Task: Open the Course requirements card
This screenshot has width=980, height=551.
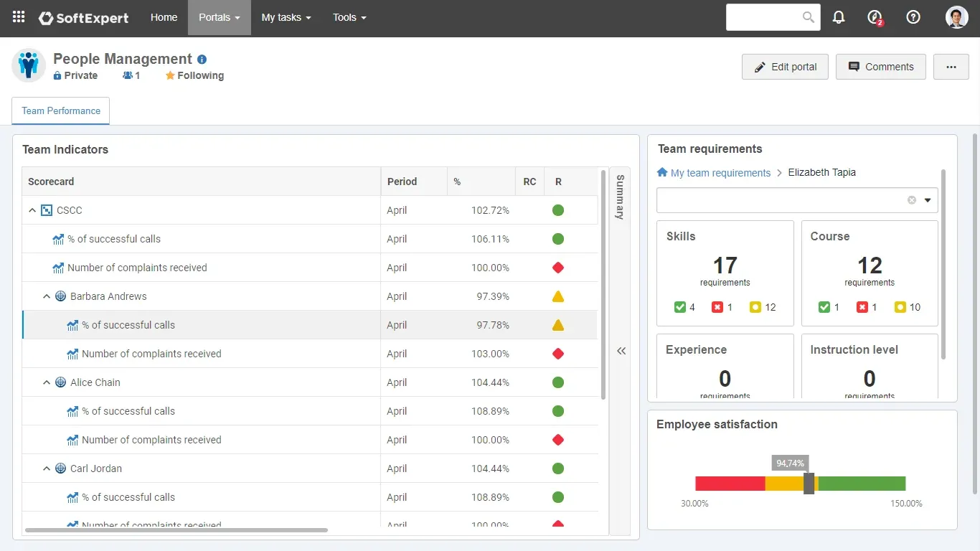Action: [870, 273]
